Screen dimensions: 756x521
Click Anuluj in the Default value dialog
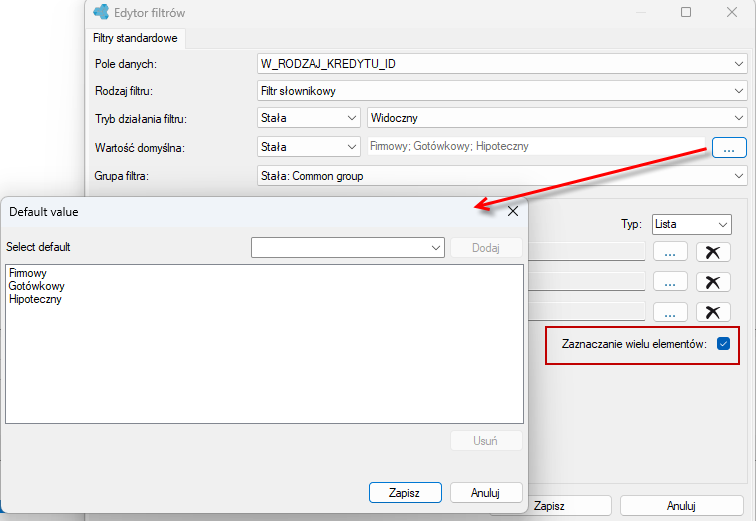(x=486, y=493)
